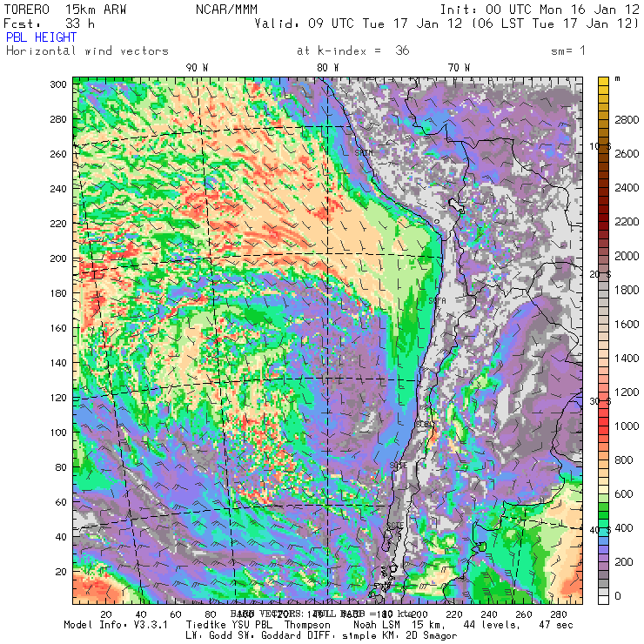Select 'Model Info: V3.3.1' footer text

(116, 625)
